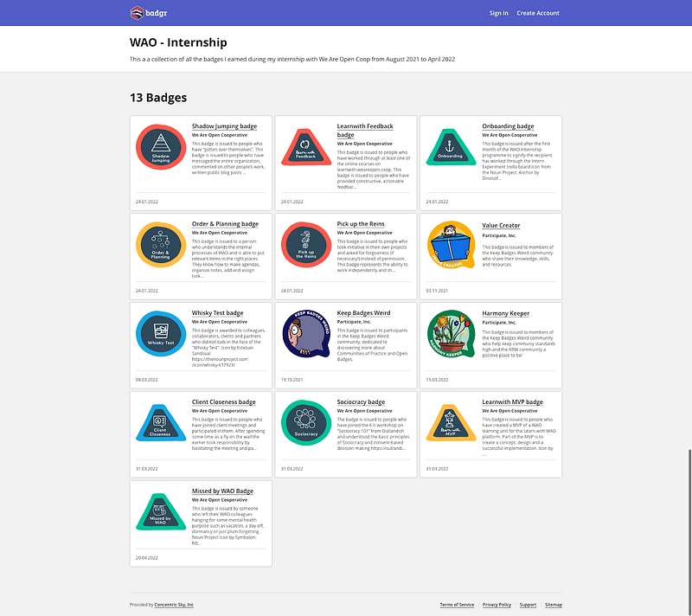
Task: Open the Whisky Test badge image
Action: [x=161, y=334]
